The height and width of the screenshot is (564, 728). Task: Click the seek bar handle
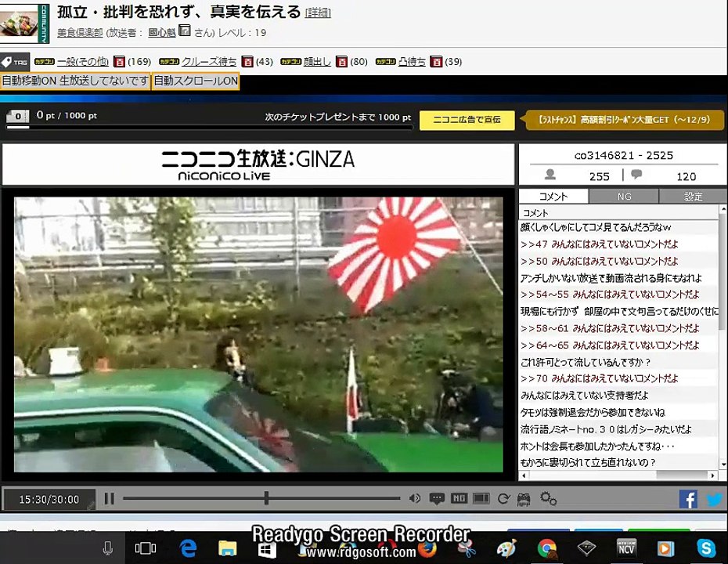click(266, 498)
